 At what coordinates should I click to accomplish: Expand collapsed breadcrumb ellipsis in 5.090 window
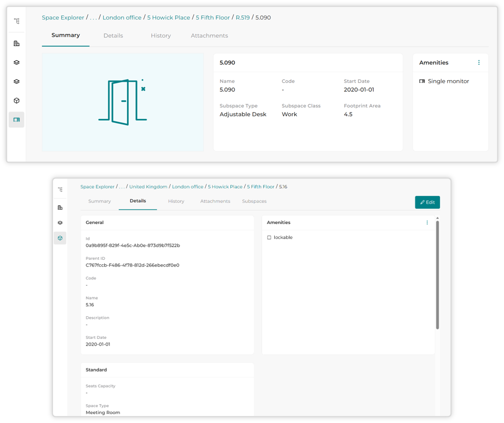93,18
